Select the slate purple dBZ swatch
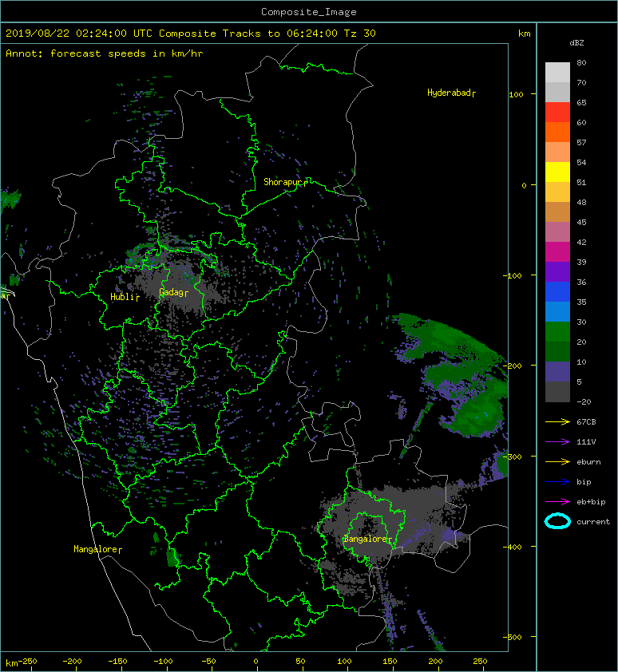 pos(557,372)
